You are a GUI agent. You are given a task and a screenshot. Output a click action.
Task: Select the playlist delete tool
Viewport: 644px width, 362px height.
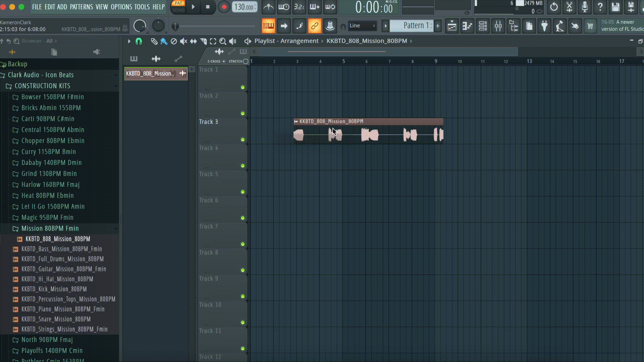(173, 41)
